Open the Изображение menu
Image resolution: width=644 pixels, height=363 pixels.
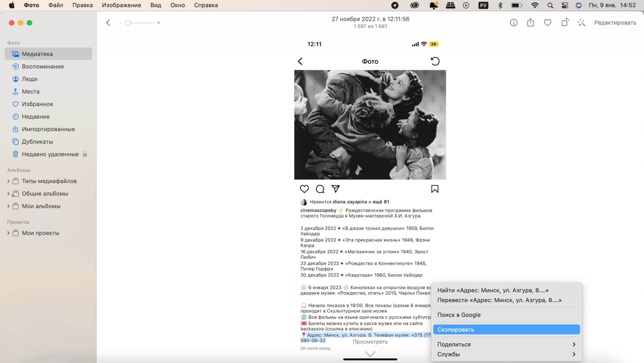(x=122, y=5)
